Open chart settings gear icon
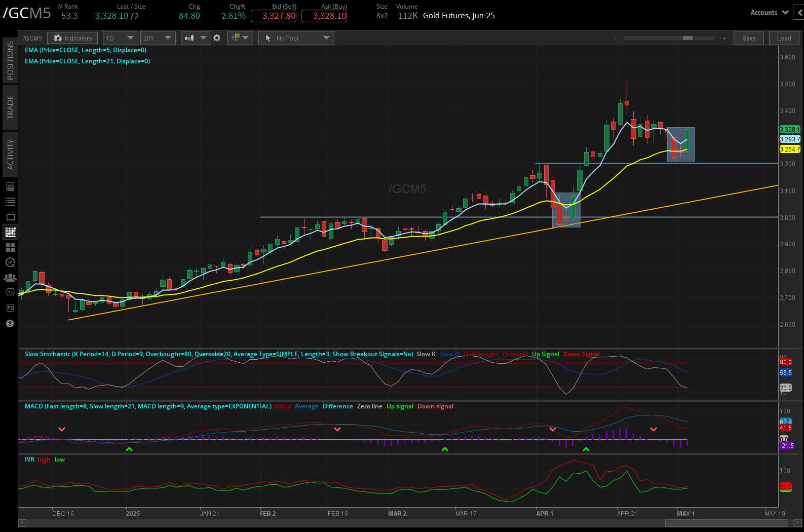 click(x=217, y=38)
